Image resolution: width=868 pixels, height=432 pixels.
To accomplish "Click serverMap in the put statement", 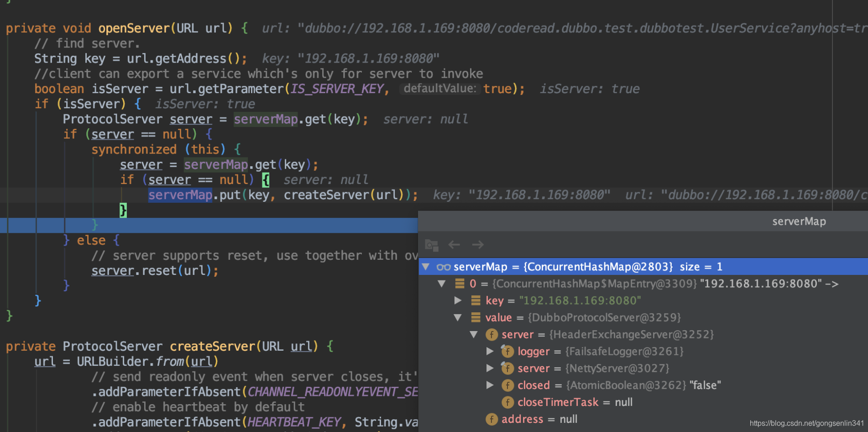I will [x=180, y=195].
